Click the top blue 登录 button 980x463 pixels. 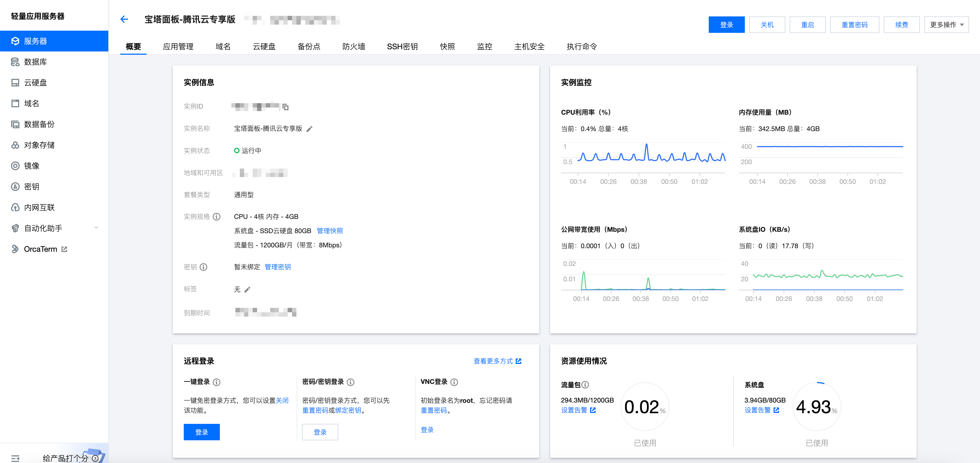point(727,25)
